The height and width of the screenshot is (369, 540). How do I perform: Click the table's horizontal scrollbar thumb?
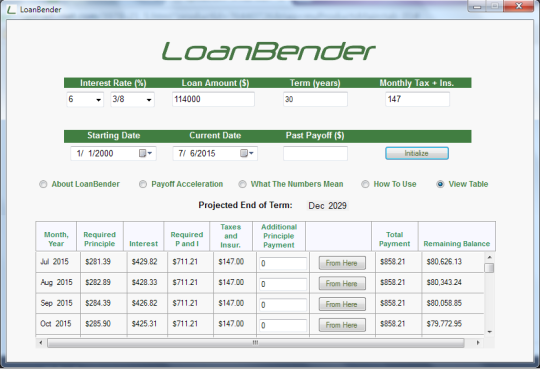(256, 343)
